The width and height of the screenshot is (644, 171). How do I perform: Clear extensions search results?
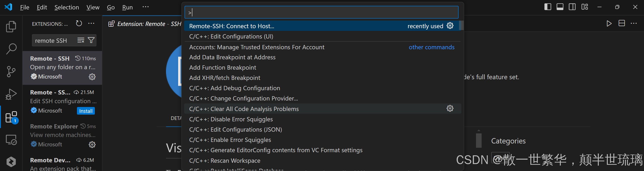click(x=81, y=40)
